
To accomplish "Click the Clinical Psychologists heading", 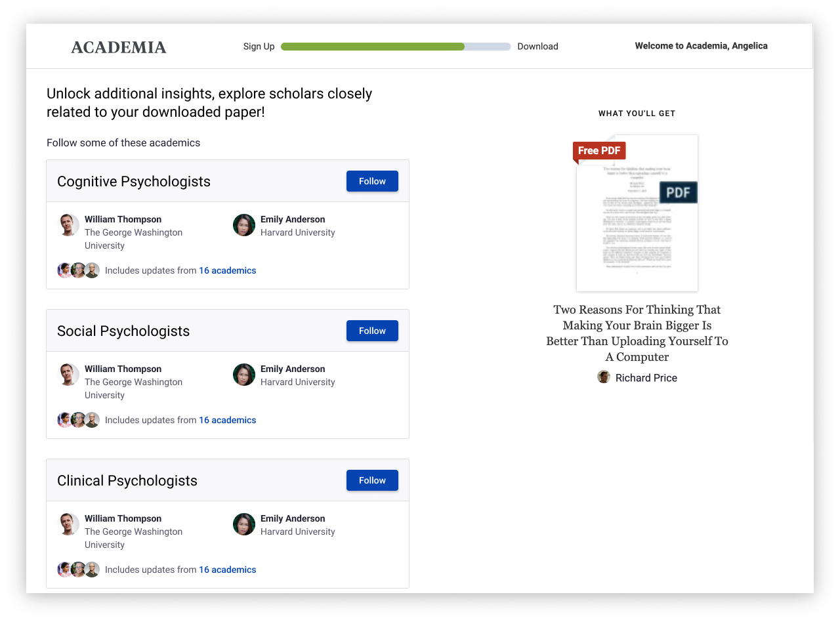I will [x=127, y=481].
